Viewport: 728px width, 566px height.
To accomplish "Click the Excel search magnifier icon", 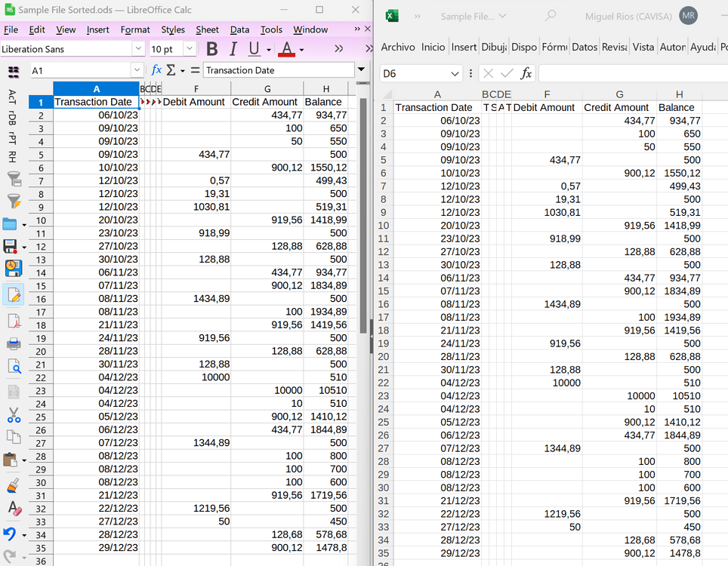I will [x=551, y=16].
